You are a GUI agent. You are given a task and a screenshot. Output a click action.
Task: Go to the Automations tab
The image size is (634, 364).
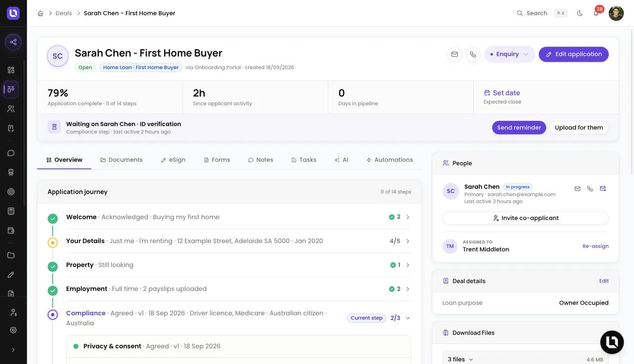point(389,160)
